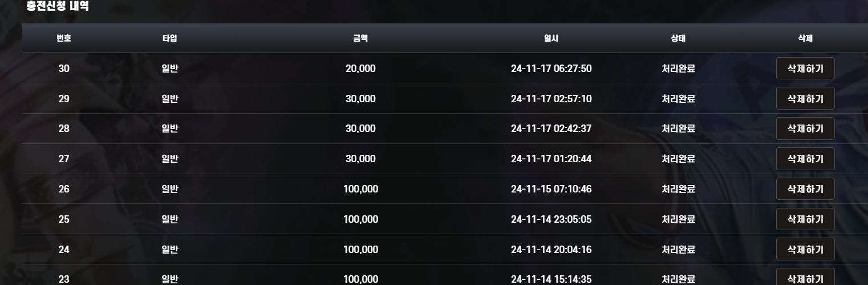
Task: Select the 타입 column header
Action: tap(170, 38)
